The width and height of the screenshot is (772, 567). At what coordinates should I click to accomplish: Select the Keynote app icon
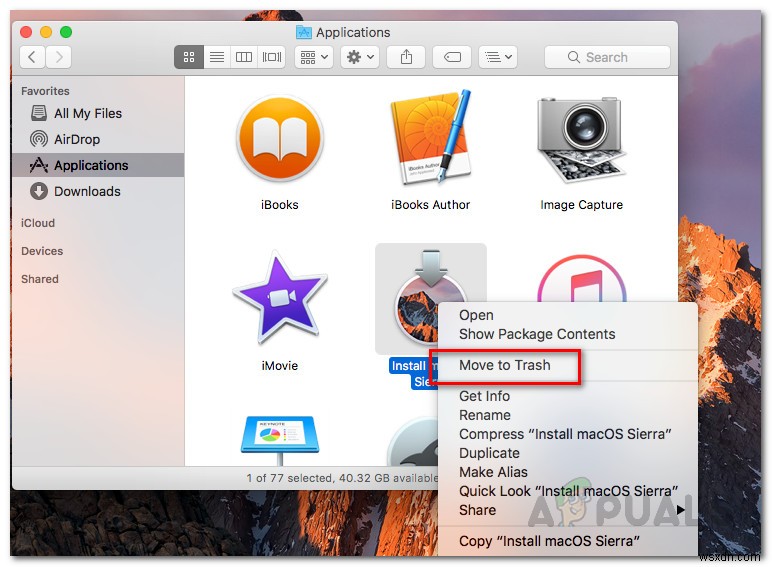click(280, 440)
